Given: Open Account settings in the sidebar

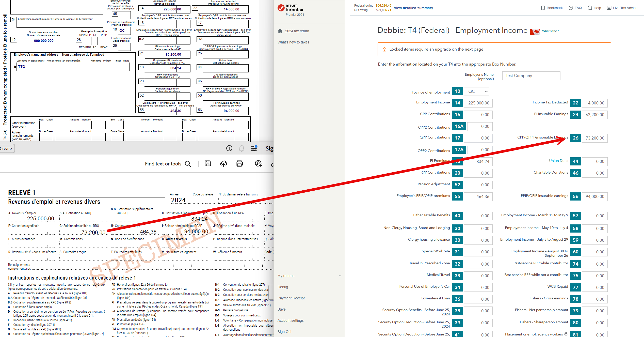Looking at the screenshot, I should tap(291, 320).
